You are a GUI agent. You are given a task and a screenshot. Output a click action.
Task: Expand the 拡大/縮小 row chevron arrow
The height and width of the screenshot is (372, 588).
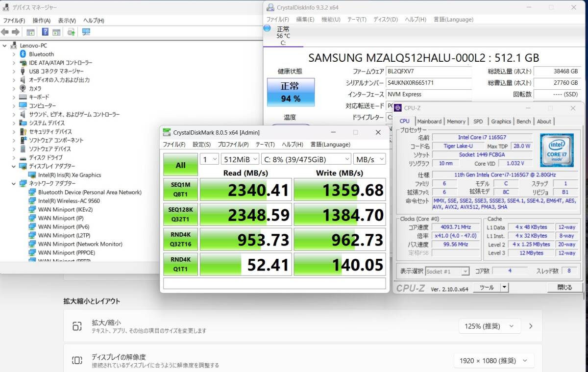point(531,326)
